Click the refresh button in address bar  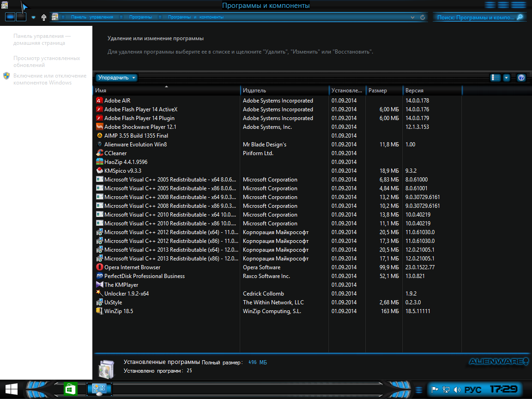coord(423,17)
